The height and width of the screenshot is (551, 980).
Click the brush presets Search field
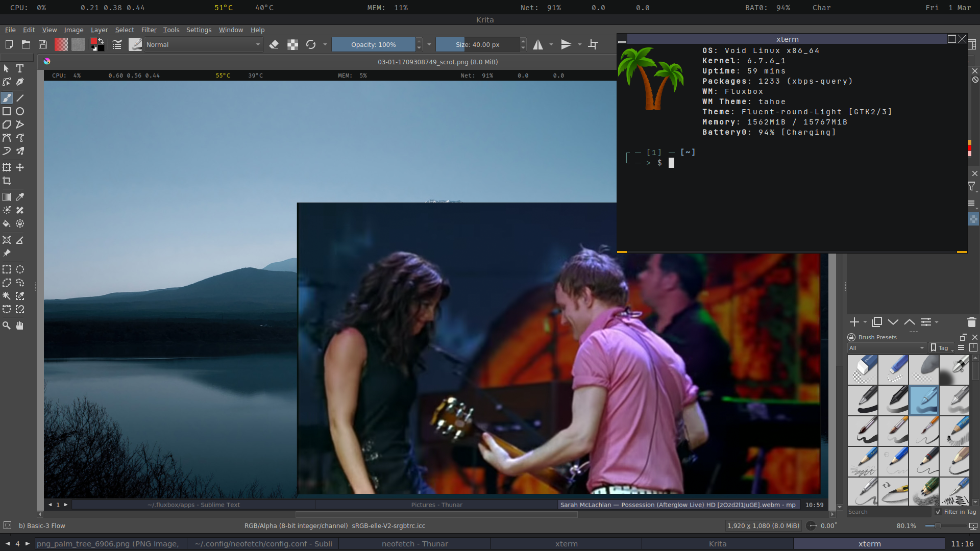[x=888, y=512]
